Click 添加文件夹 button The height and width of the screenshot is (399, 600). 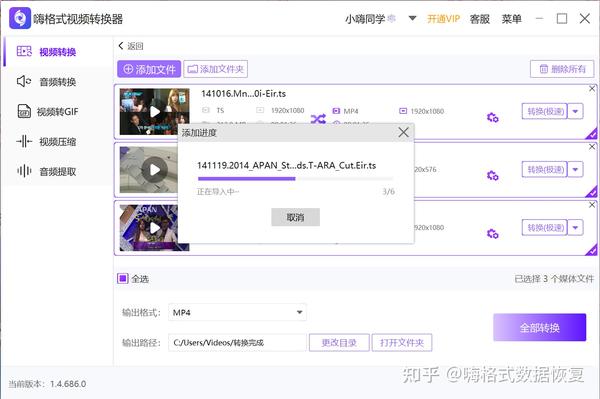(x=215, y=69)
